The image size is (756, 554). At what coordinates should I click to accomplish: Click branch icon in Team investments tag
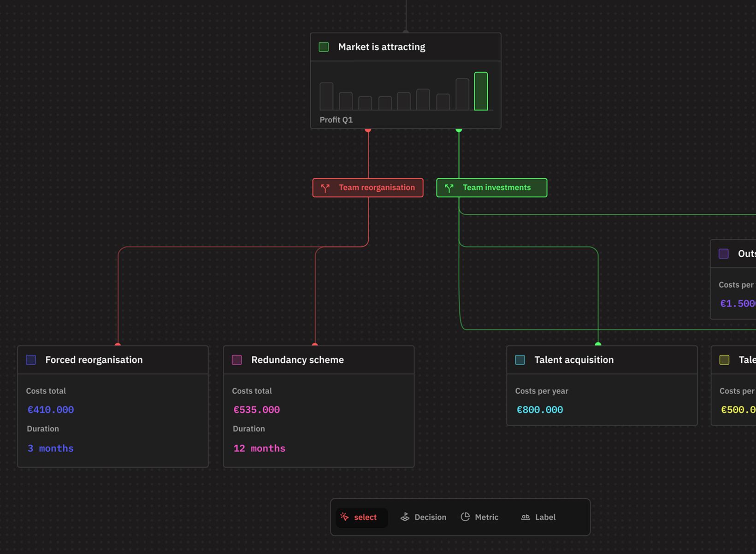coord(449,188)
